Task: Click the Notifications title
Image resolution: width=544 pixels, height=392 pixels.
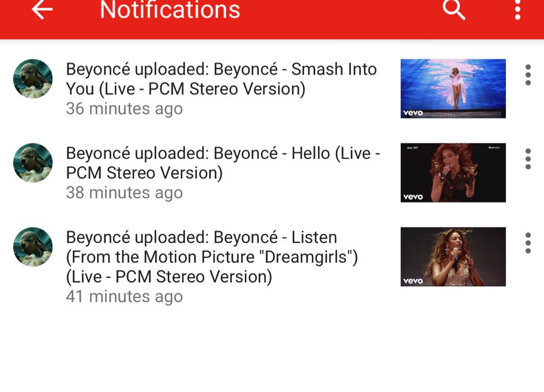Action: (170, 10)
